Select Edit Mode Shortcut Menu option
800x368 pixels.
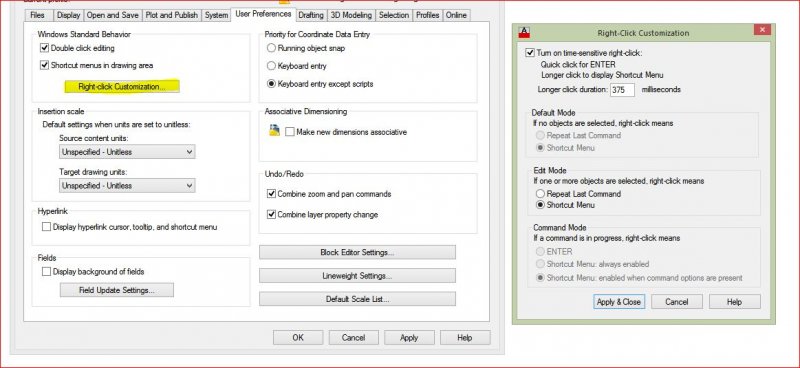click(540, 205)
